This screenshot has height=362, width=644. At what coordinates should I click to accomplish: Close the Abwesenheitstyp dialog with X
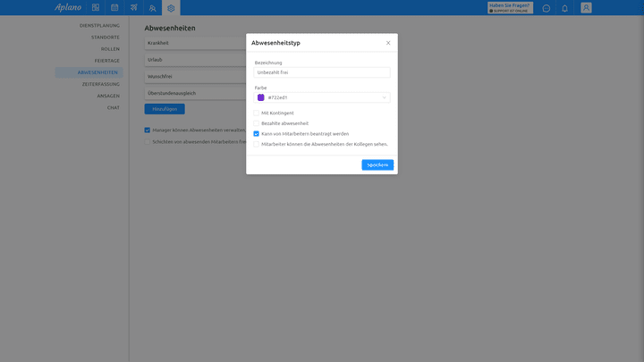point(388,43)
